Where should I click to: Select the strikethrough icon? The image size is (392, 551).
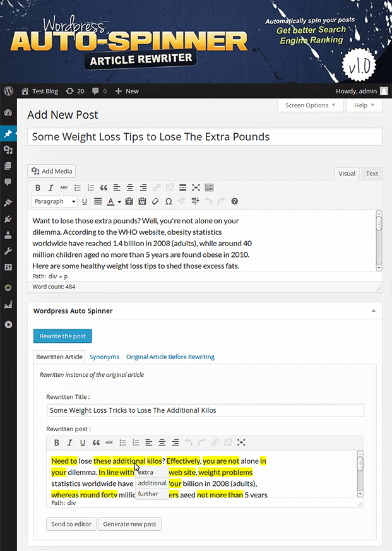62,187
